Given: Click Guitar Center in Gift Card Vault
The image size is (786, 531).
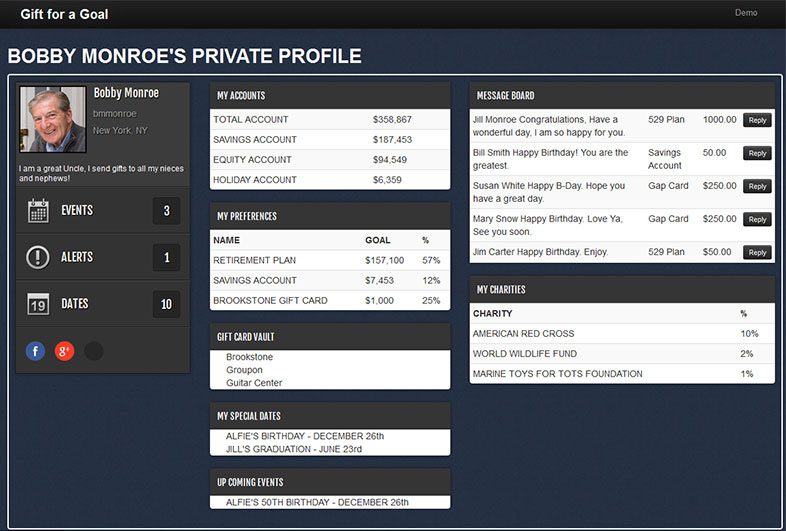Looking at the screenshot, I should point(254,383).
